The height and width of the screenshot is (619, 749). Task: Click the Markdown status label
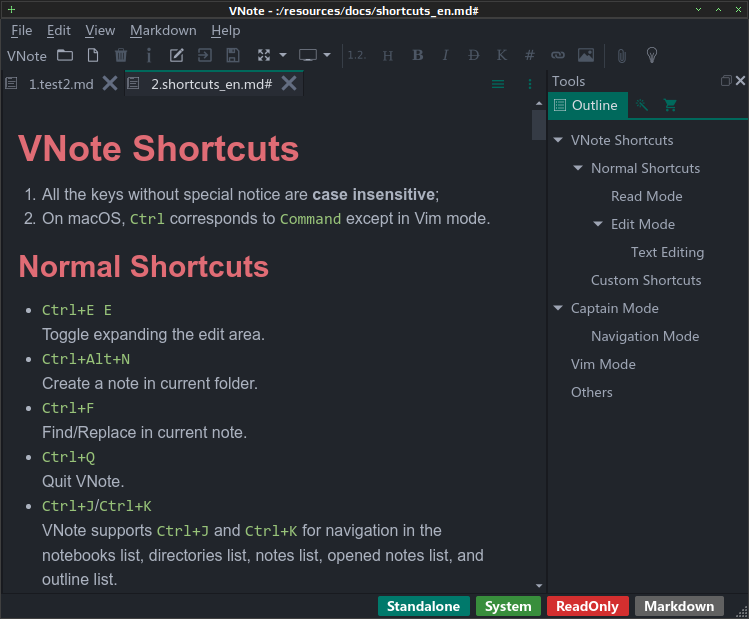tap(679, 606)
